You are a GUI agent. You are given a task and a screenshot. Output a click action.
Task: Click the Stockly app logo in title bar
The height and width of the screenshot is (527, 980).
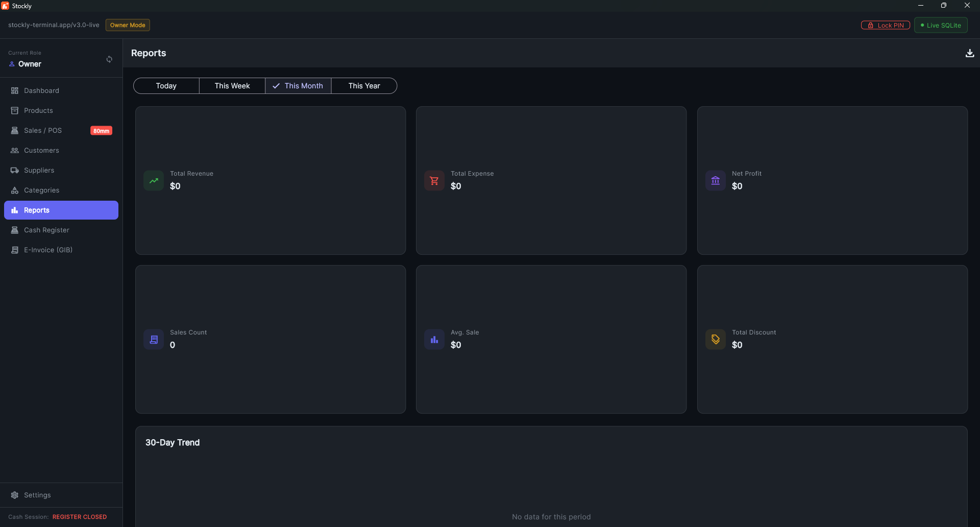click(5, 6)
